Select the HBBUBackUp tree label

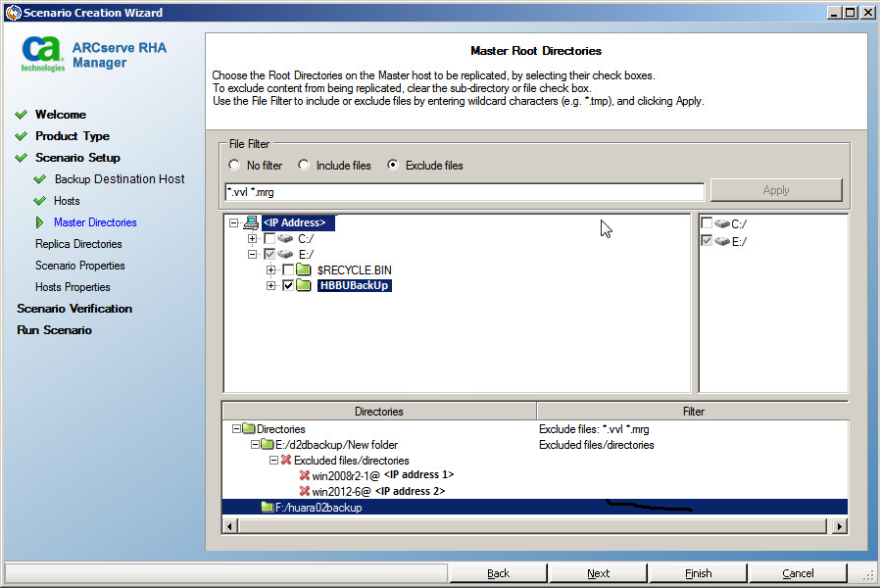354,285
